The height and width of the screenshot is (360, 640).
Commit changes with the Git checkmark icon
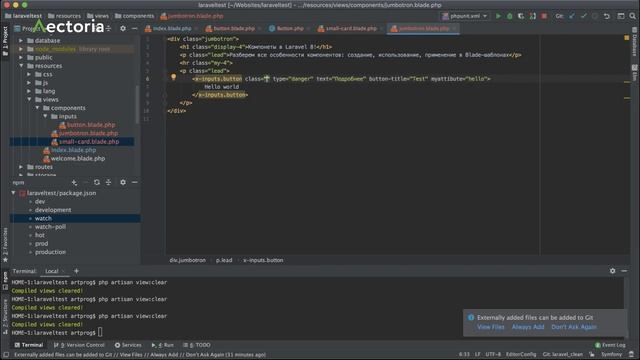point(584,16)
